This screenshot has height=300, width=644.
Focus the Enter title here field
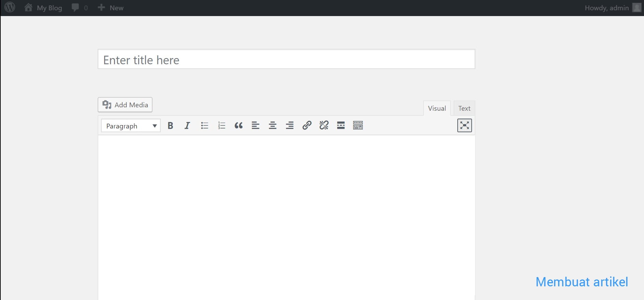tap(286, 59)
